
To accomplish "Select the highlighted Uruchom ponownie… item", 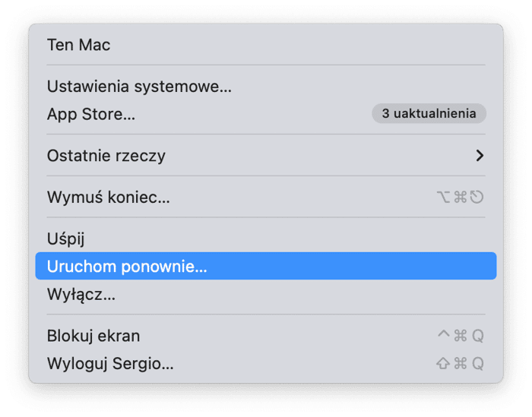I will pyautogui.click(x=266, y=266).
